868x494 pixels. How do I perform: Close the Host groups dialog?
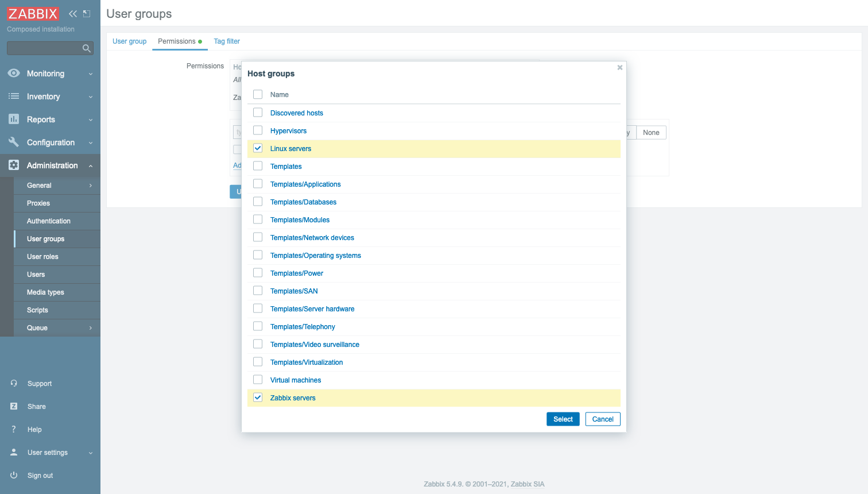(620, 67)
